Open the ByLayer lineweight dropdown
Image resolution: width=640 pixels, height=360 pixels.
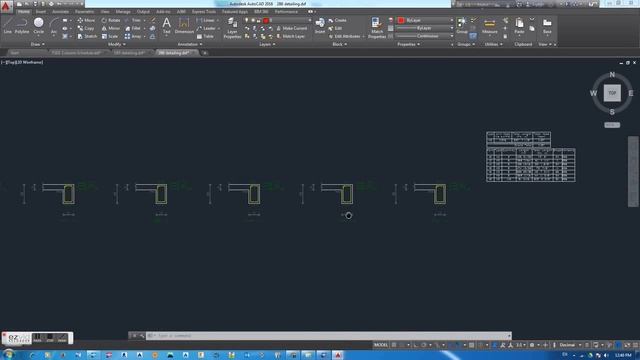click(425, 28)
